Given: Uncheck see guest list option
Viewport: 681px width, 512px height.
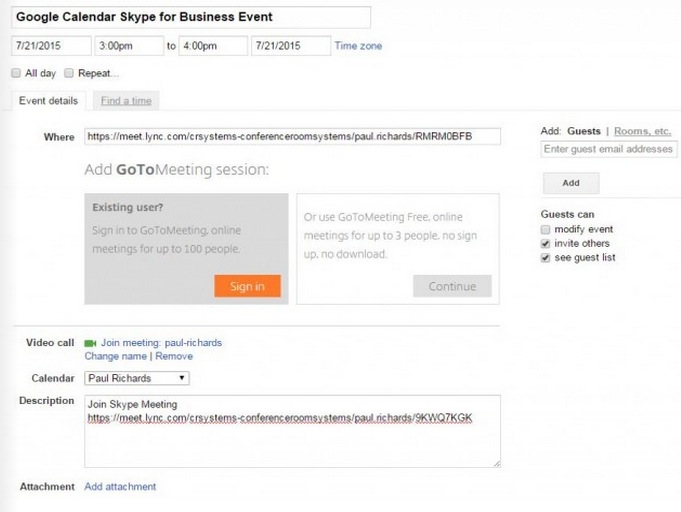Looking at the screenshot, I should (545, 258).
